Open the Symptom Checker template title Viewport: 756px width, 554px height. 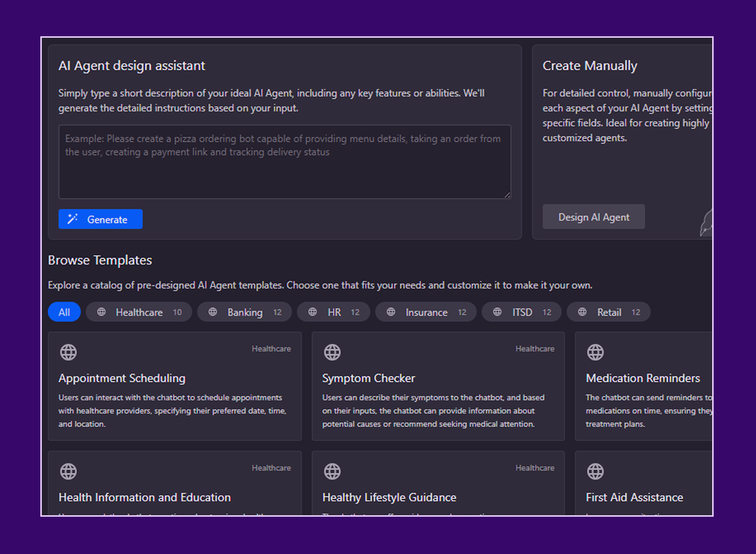pos(368,378)
